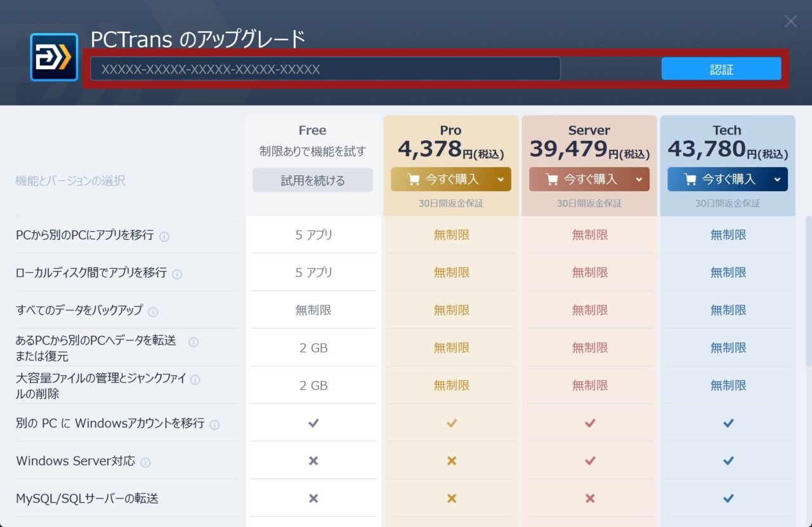Click Tech 無制限 in 大容量ファイル row
Viewport: 812px width, 527px height.
click(x=728, y=385)
